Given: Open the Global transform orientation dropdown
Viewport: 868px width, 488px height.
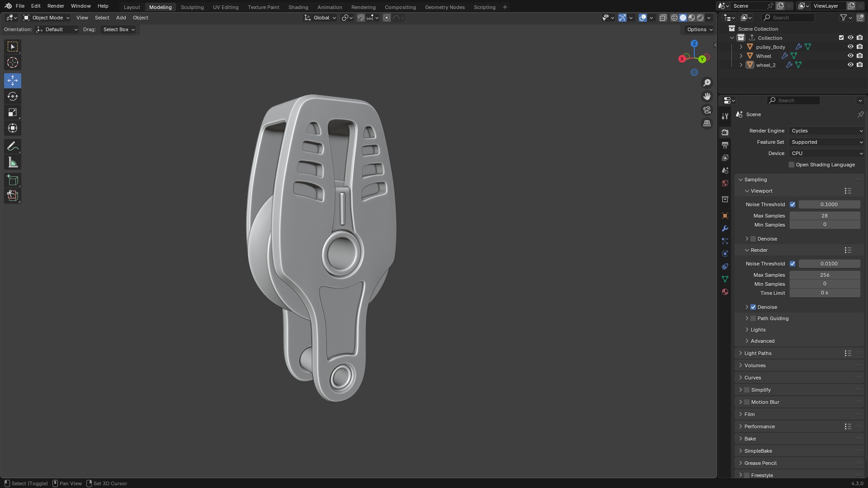Looking at the screenshot, I should [x=320, y=18].
